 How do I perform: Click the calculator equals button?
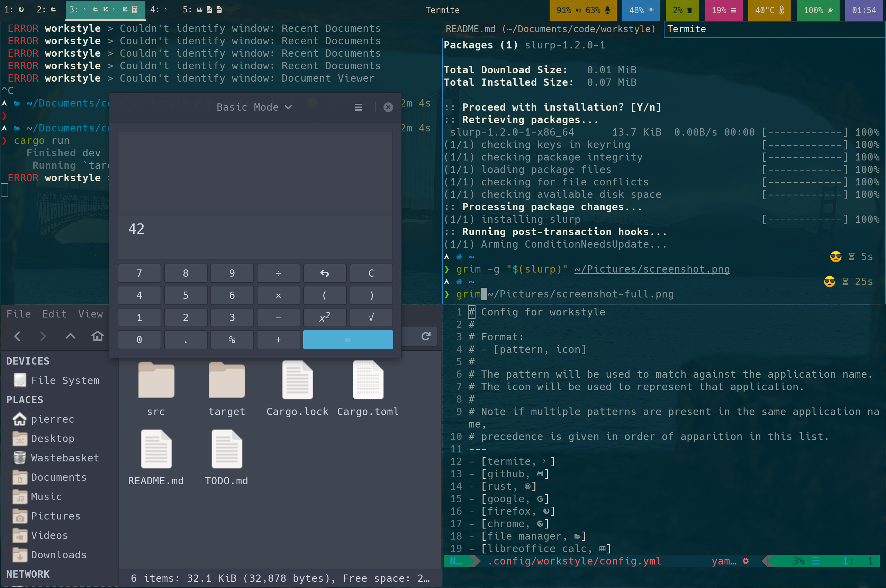pos(348,340)
